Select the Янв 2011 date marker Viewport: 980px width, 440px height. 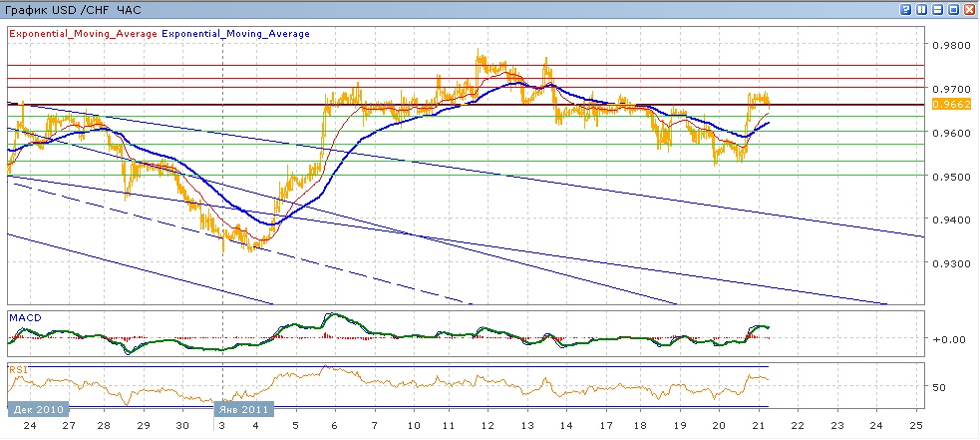click(x=244, y=408)
